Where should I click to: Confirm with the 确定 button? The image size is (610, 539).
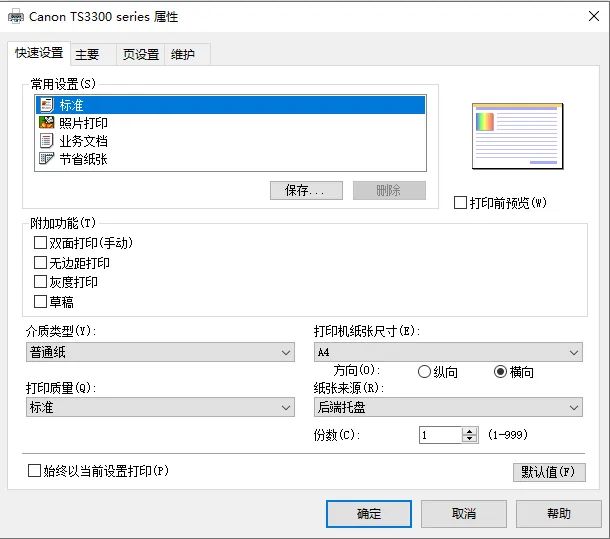click(x=369, y=514)
